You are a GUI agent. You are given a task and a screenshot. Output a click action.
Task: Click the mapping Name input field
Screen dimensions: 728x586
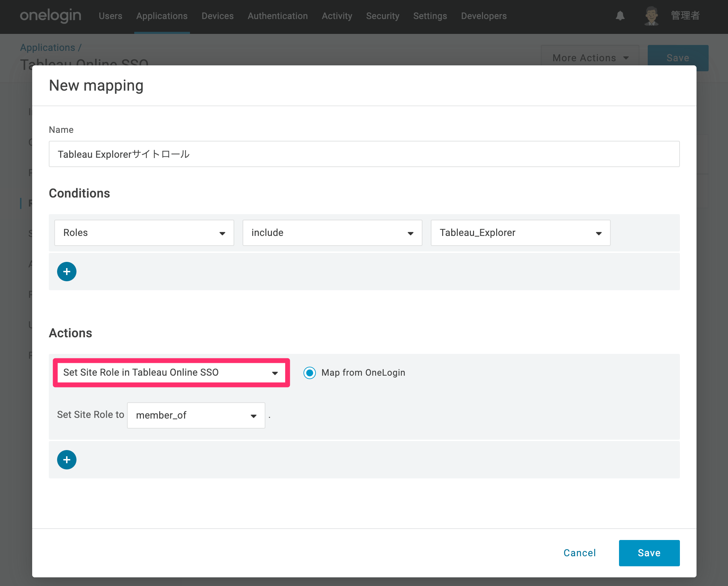pos(364,154)
